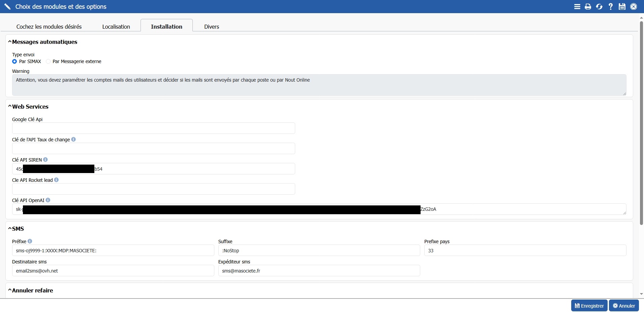
Task: Select the Par SIMAX radio button
Action: (14, 61)
